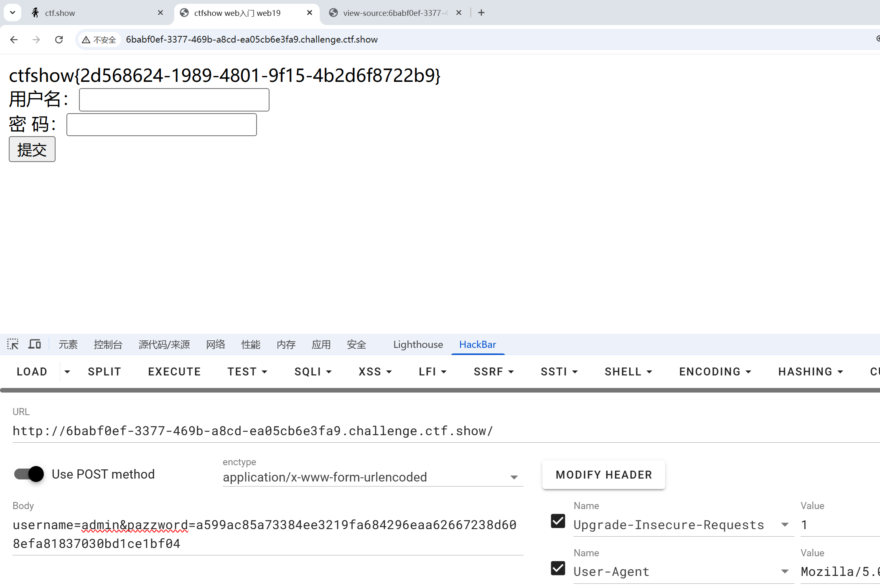Click the 用户名 username input field

click(174, 100)
